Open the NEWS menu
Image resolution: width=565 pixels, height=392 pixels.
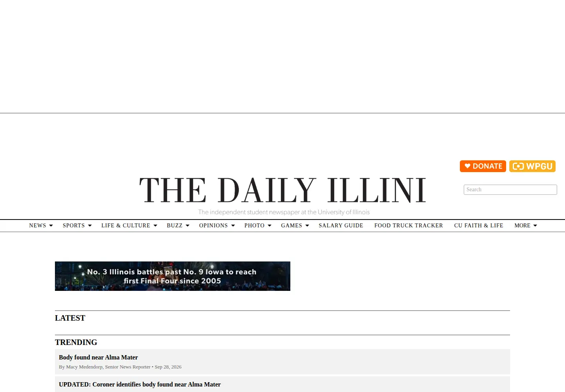click(37, 225)
